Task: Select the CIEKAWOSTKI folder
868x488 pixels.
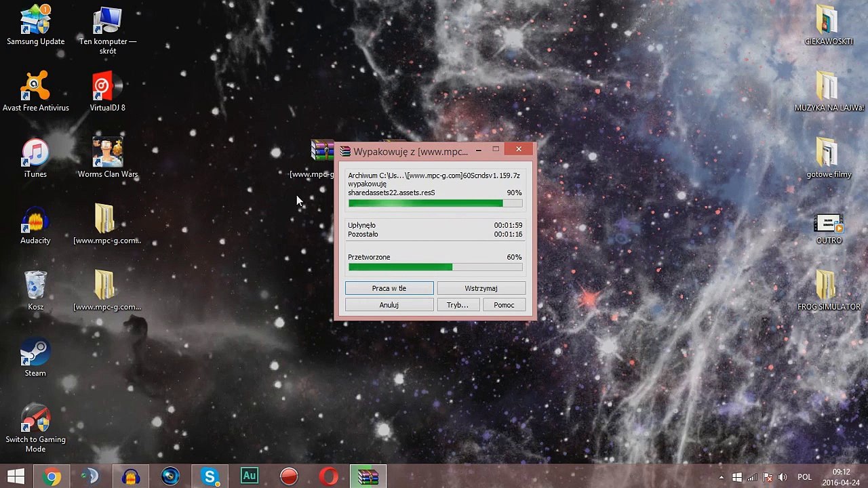Action: coord(828,26)
